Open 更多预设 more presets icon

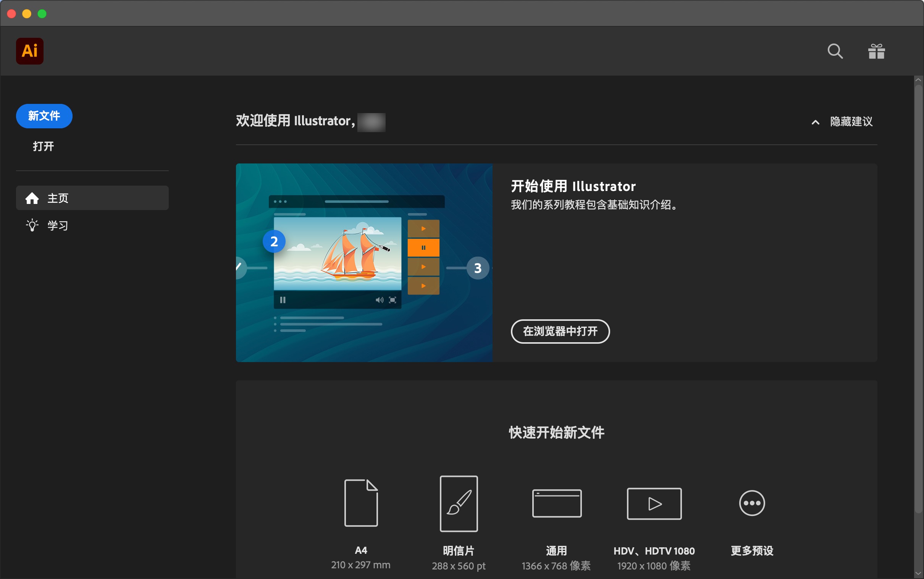(x=752, y=503)
